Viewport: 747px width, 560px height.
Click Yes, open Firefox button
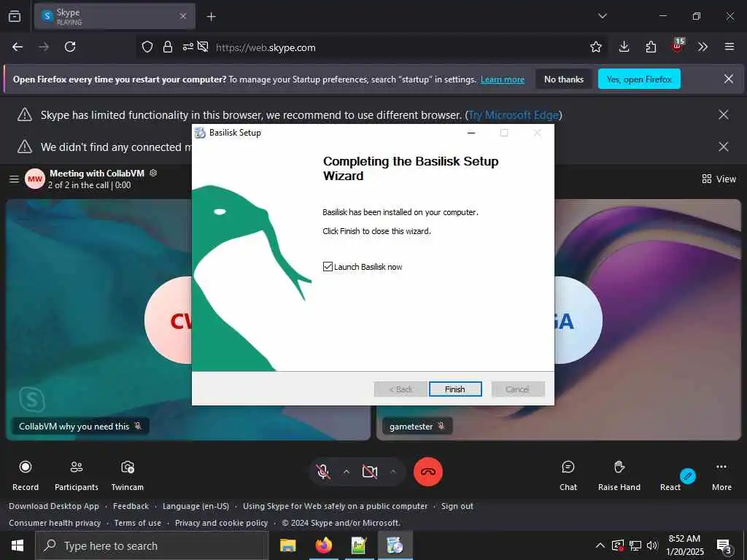(x=639, y=79)
